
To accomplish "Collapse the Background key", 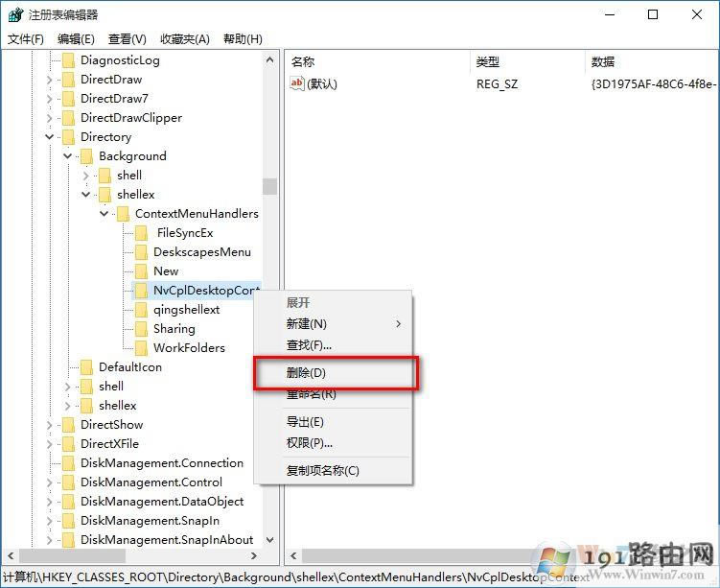I will tap(67, 156).
